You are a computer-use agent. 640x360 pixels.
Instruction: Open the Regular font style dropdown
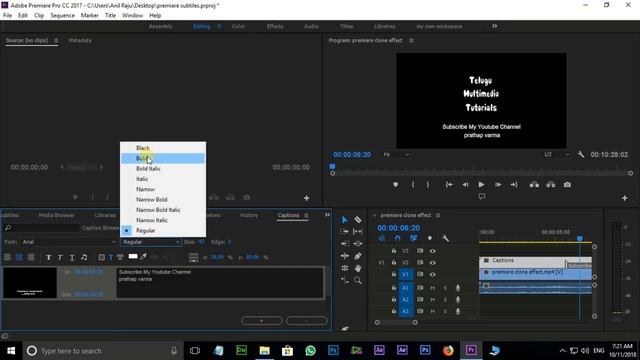150,242
